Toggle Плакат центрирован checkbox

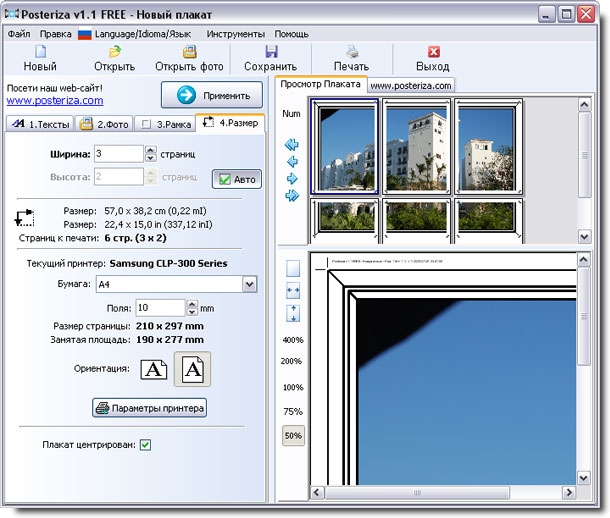tap(145, 444)
